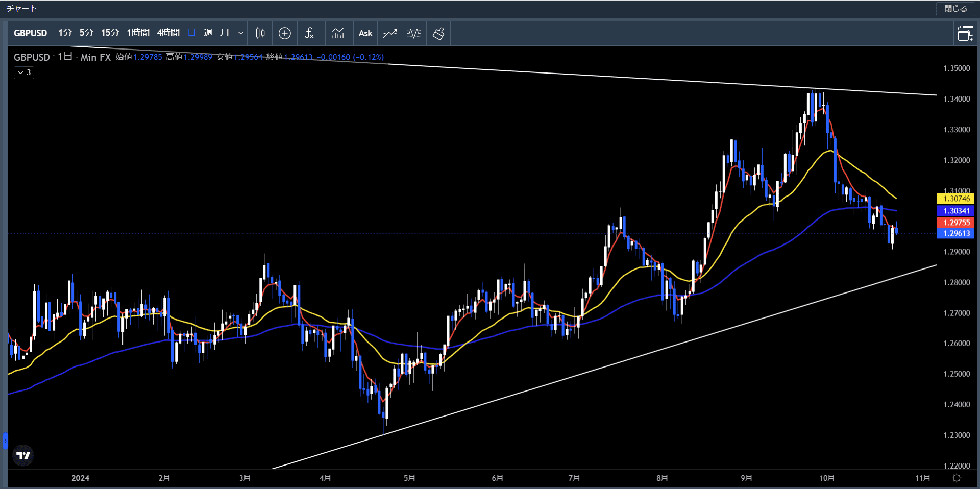Click the 10月 time axis label

[x=827, y=478]
